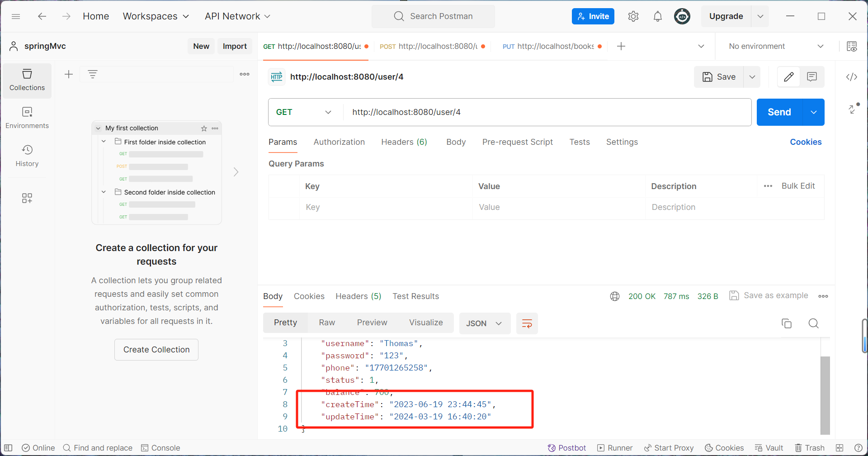Open History in the sidebar
868x456 pixels.
(27, 156)
